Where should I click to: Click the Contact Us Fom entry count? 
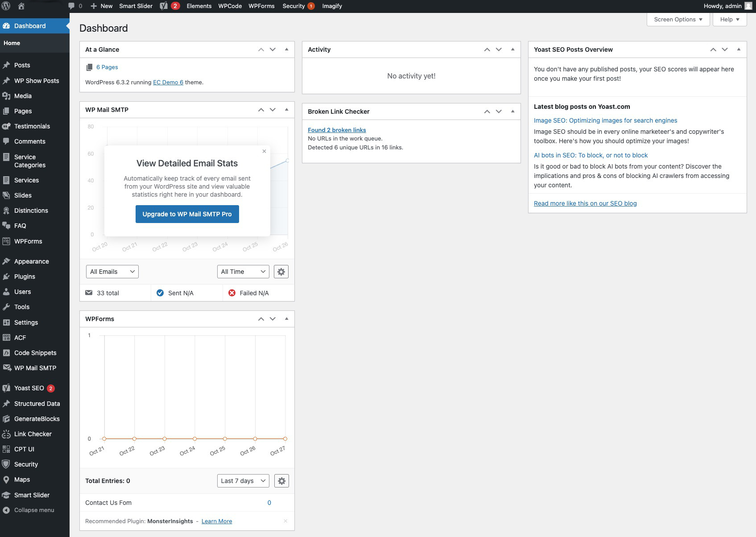click(269, 503)
